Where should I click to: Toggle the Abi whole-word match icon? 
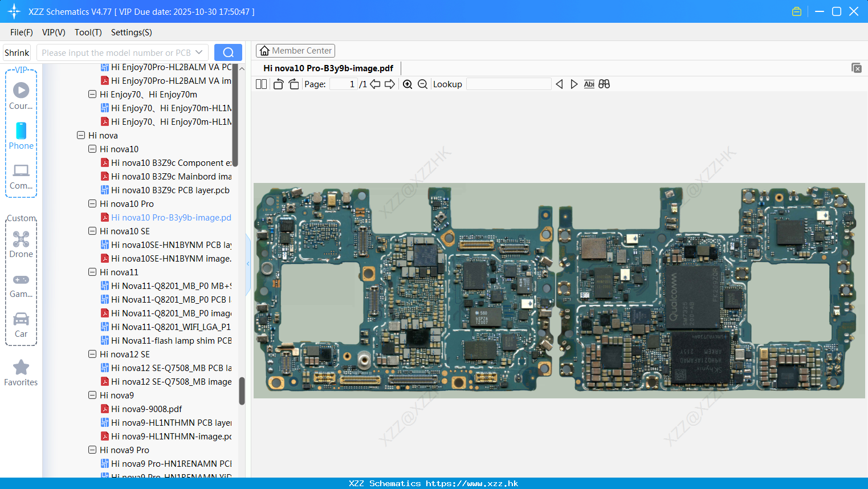tap(589, 84)
